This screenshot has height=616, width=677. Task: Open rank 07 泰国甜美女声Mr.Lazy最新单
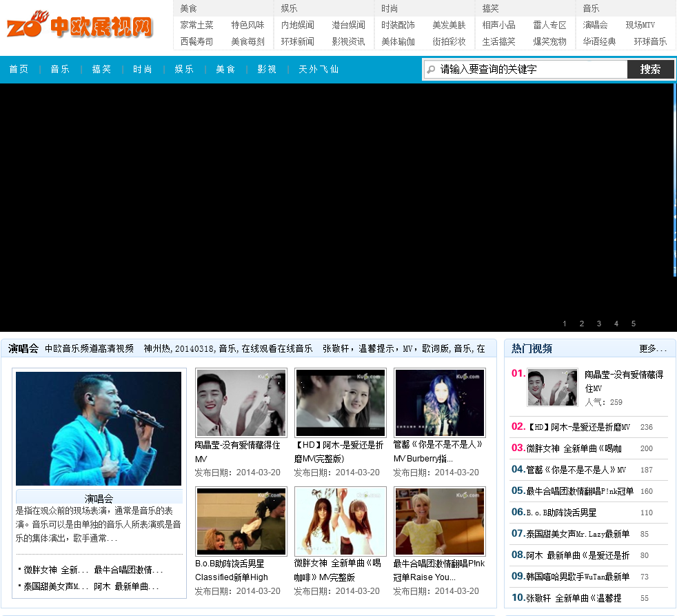pyautogui.click(x=578, y=534)
